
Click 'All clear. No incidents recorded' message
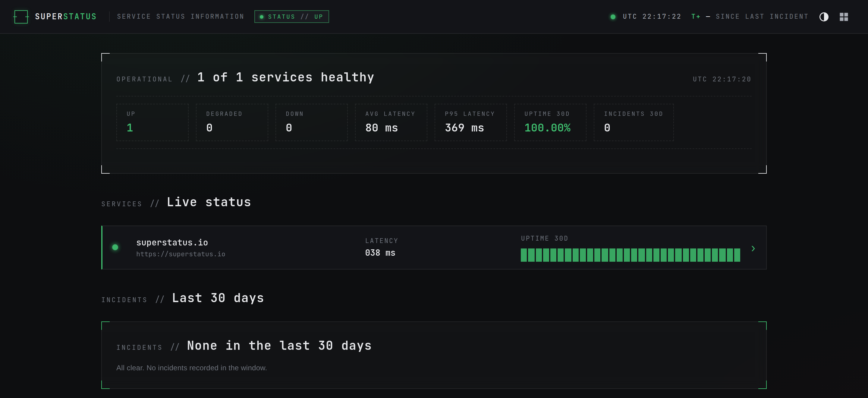[x=191, y=368]
